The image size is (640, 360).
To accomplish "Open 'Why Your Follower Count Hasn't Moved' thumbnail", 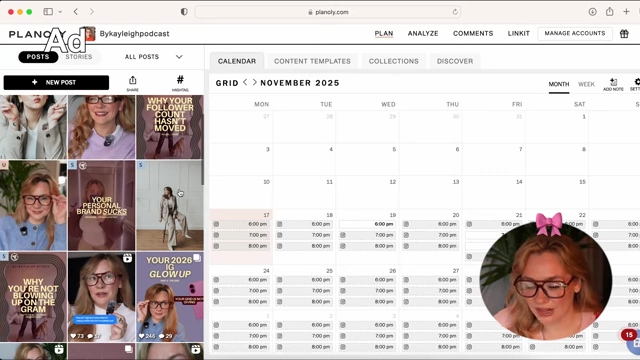I will [170, 127].
